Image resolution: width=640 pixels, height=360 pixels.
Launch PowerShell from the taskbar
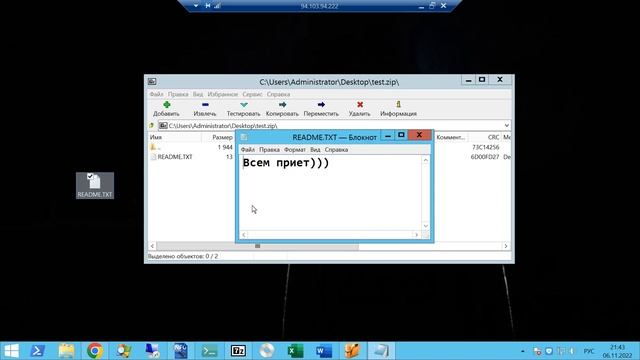click(x=38, y=351)
